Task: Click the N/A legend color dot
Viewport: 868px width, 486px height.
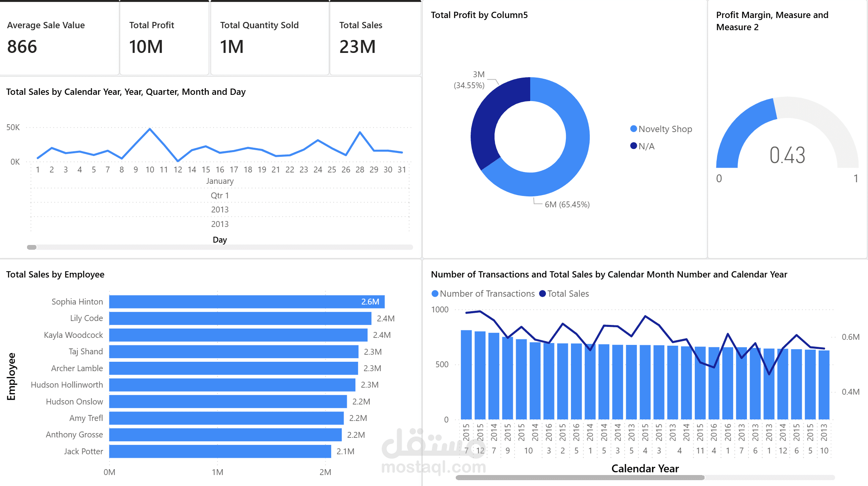Action: [633, 146]
